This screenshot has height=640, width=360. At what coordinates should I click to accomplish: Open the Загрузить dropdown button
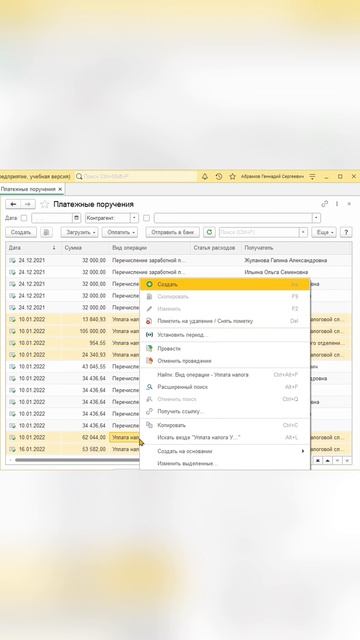click(79, 232)
